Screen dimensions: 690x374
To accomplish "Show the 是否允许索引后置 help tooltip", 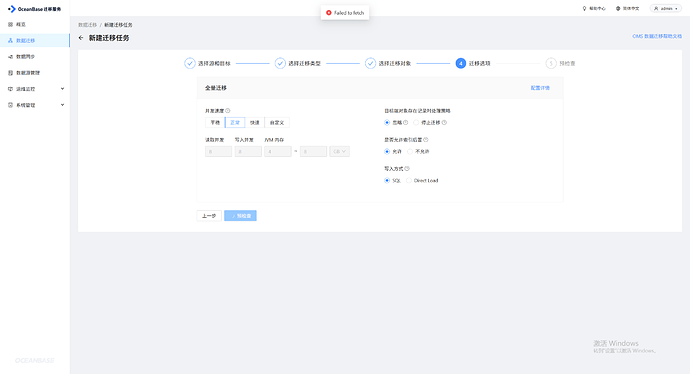I will pyautogui.click(x=426, y=140).
